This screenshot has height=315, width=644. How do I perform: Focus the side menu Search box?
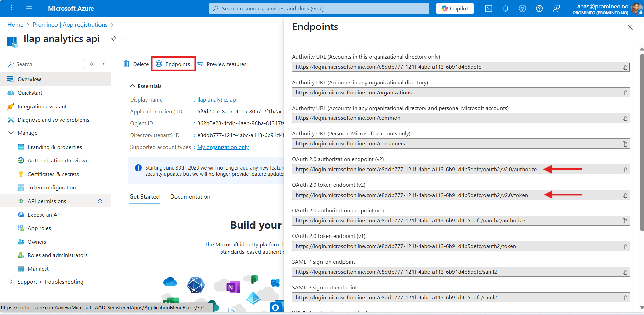[45, 64]
